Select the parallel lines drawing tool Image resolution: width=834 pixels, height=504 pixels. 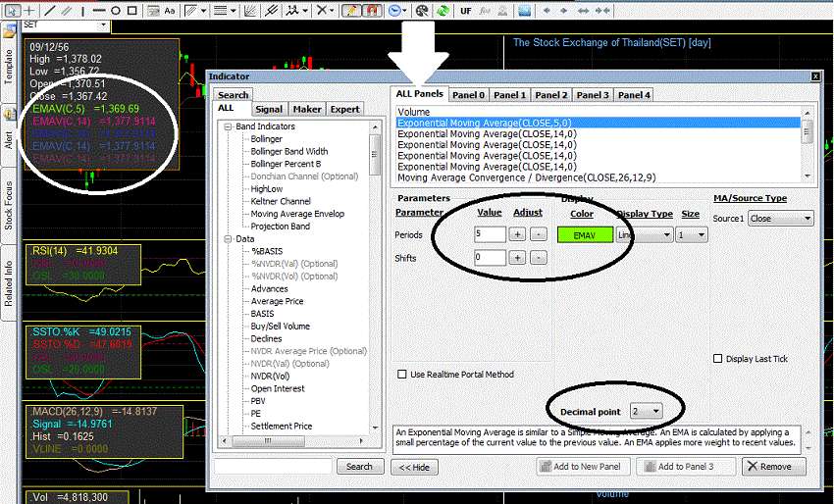(x=66, y=10)
